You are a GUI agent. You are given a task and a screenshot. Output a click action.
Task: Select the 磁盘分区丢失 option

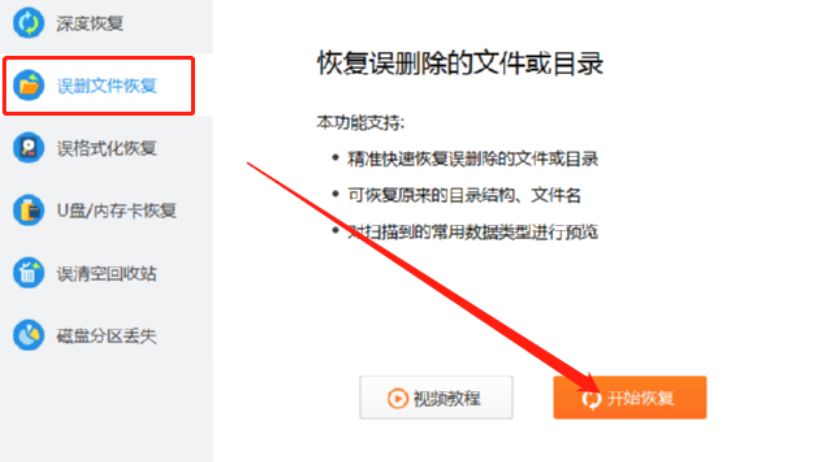106,335
